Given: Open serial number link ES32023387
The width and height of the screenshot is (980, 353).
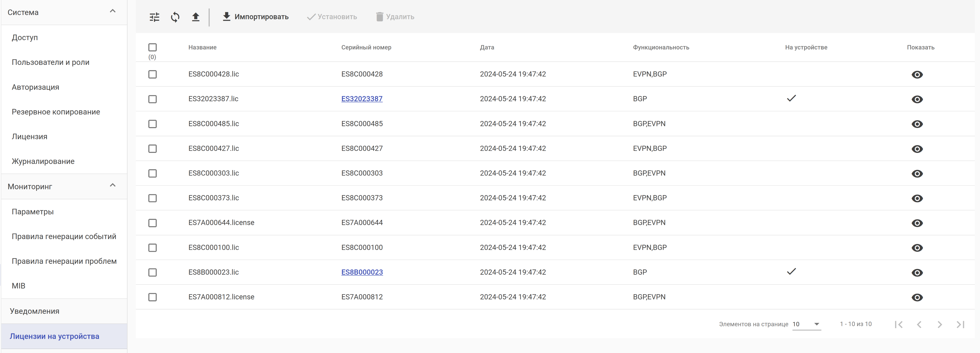Looking at the screenshot, I should click(362, 99).
